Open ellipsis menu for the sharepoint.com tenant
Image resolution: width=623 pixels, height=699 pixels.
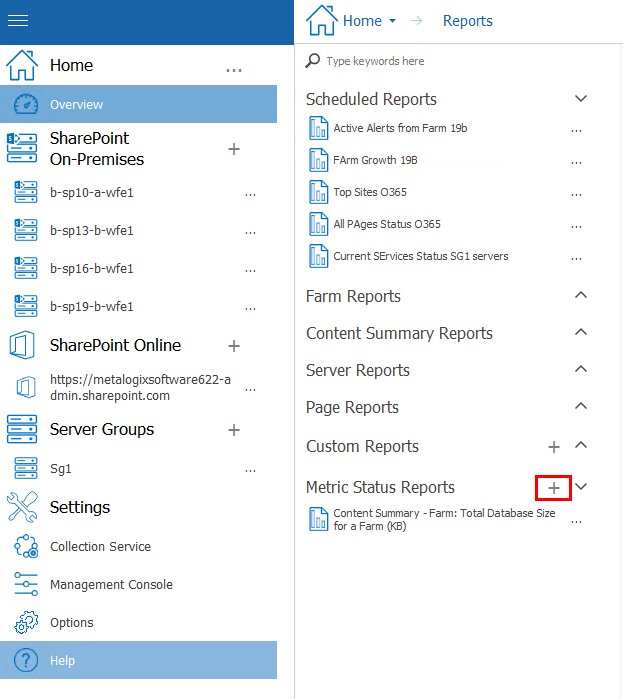coord(250,390)
